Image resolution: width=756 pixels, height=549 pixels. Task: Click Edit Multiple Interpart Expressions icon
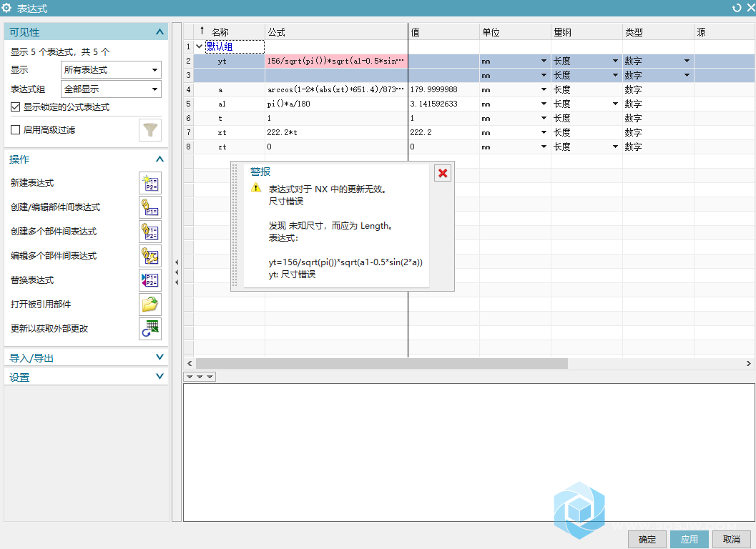(149, 256)
